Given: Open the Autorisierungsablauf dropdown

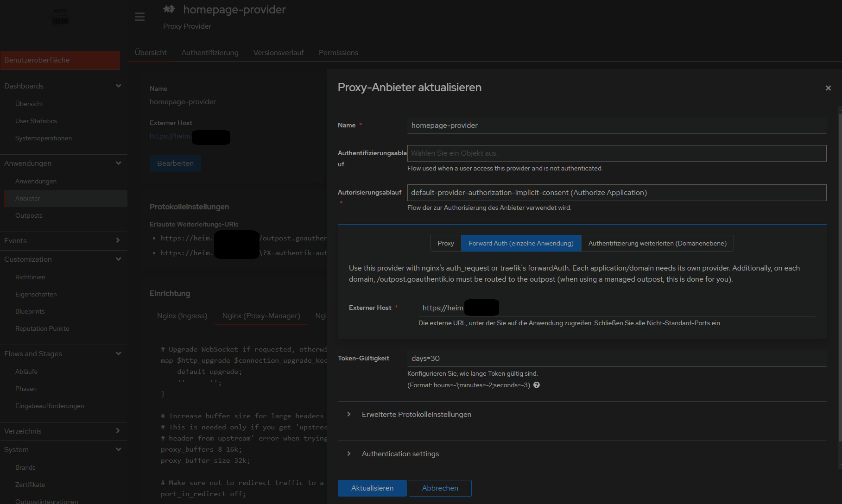Looking at the screenshot, I should (616, 193).
